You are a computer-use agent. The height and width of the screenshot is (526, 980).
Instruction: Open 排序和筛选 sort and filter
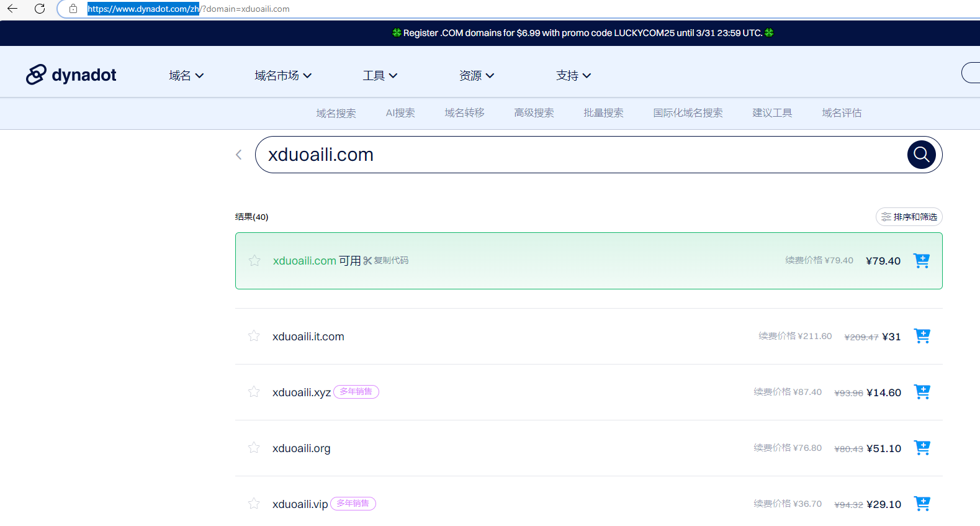click(909, 217)
